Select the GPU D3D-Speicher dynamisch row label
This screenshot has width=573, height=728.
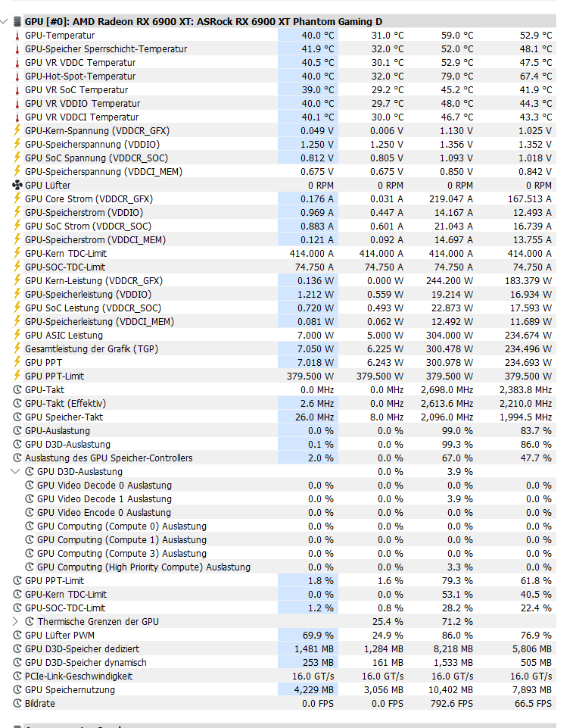coord(86,663)
